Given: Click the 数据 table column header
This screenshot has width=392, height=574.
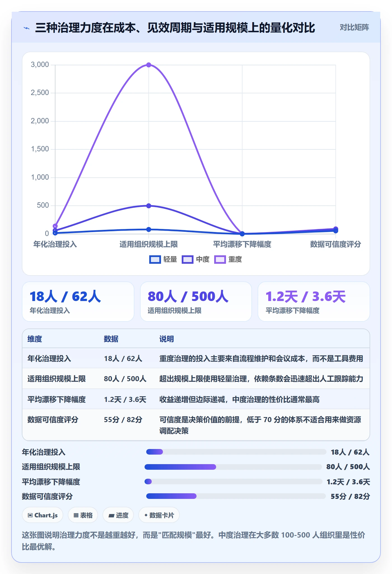Looking at the screenshot, I should [x=111, y=339].
